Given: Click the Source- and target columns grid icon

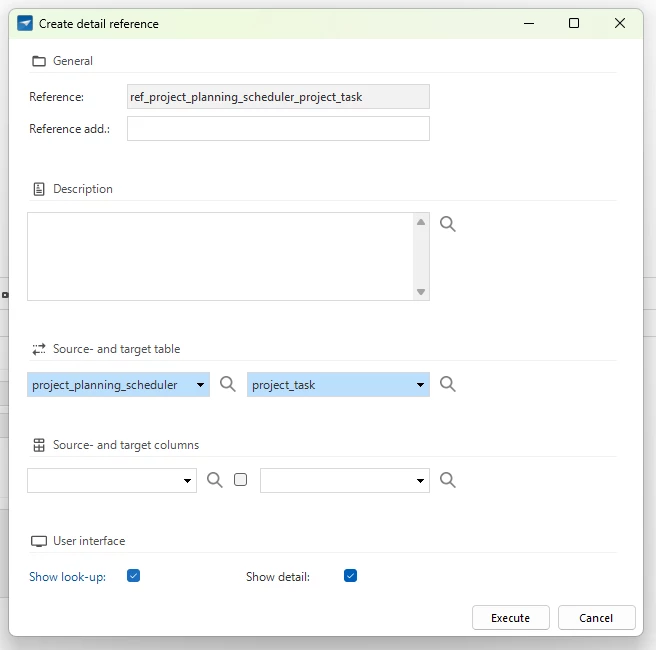Looking at the screenshot, I should click(39, 445).
